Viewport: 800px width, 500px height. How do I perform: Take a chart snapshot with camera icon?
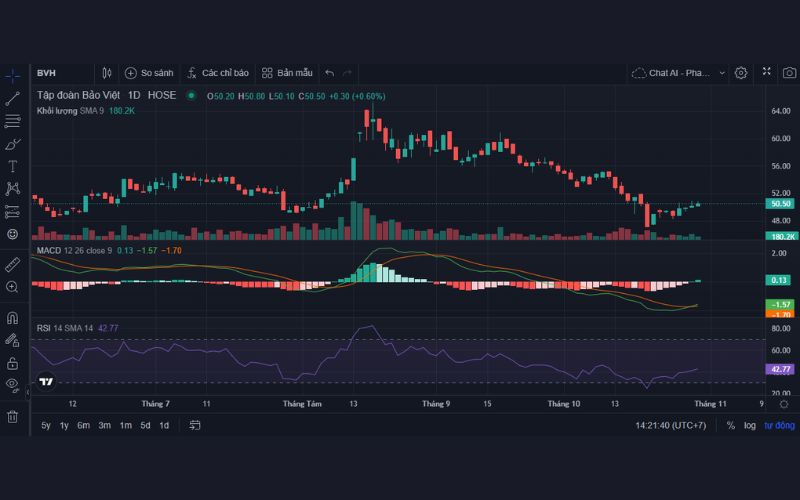(789, 73)
